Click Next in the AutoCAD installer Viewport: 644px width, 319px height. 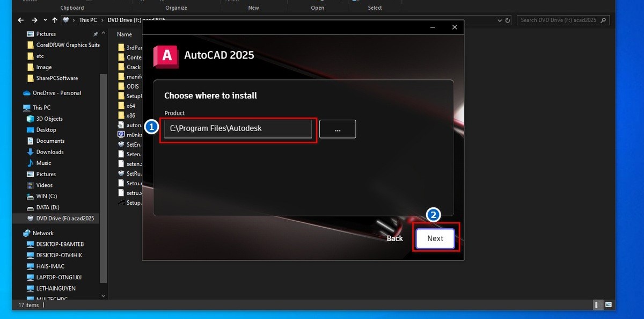(x=435, y=238)
